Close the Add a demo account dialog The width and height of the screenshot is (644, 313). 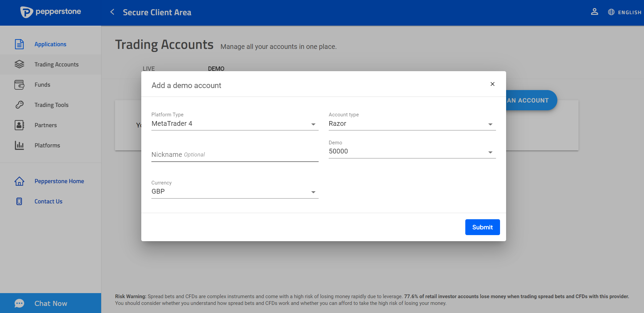point(492,84)
